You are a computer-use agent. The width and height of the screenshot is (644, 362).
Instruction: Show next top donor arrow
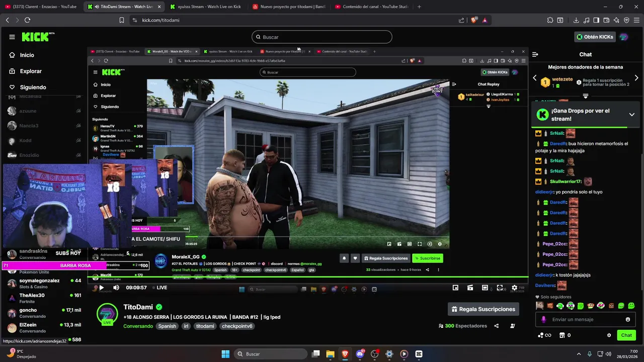[636, 78]
